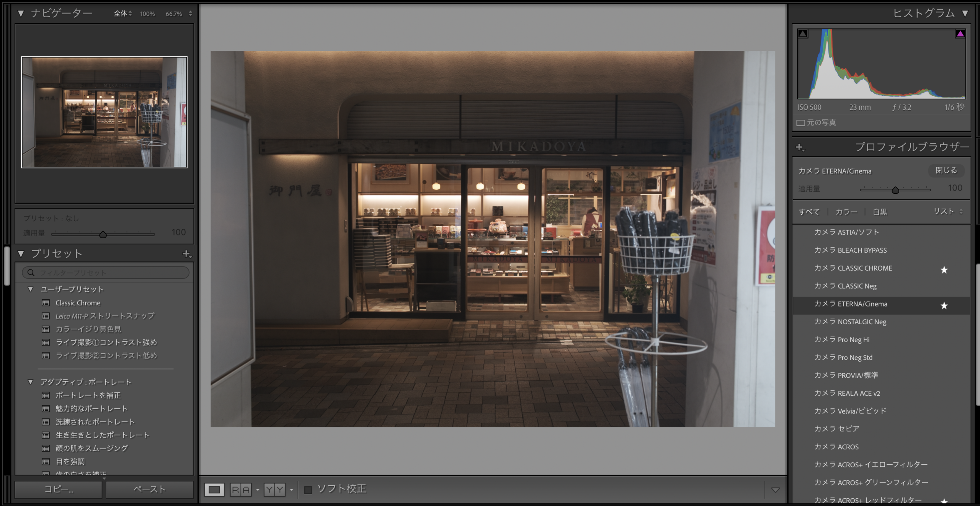Switch to the カラー profile filter tab
Screen dimensions: 980x506
(846, 212)
